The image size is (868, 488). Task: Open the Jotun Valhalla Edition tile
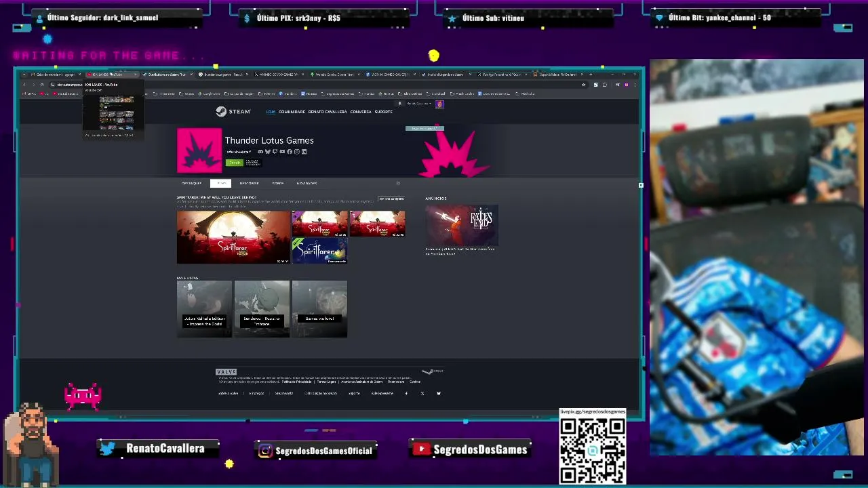[x=204, y=308]
